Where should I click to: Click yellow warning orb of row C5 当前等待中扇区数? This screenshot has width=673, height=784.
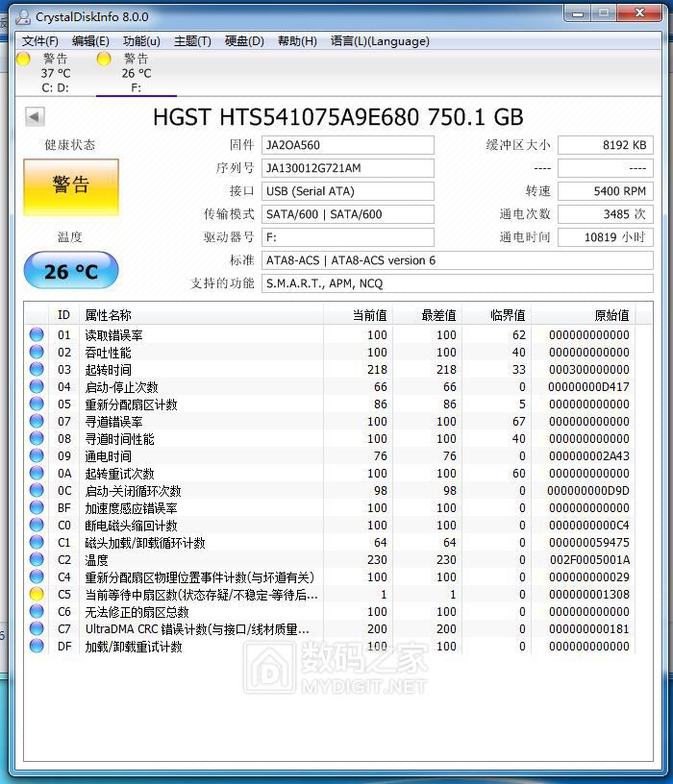tap(37, 594)
